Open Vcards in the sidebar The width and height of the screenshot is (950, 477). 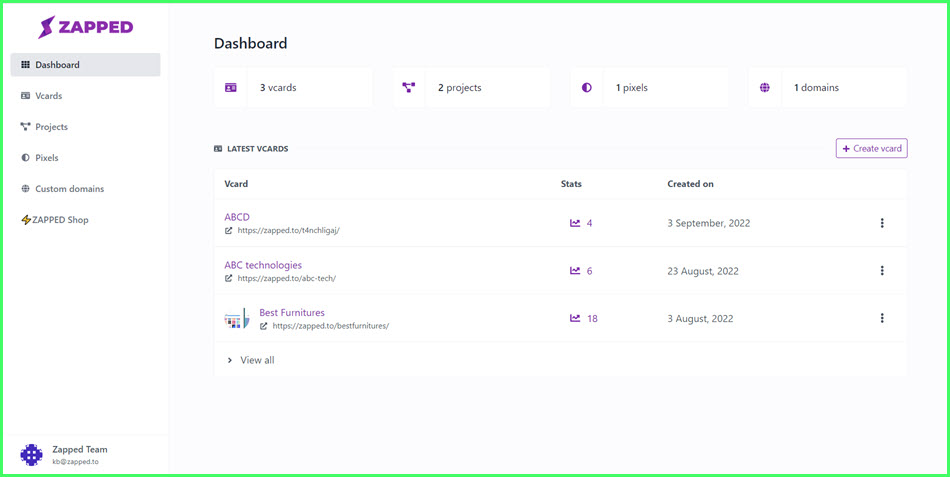pyautogui.click(x=85, y=96)
